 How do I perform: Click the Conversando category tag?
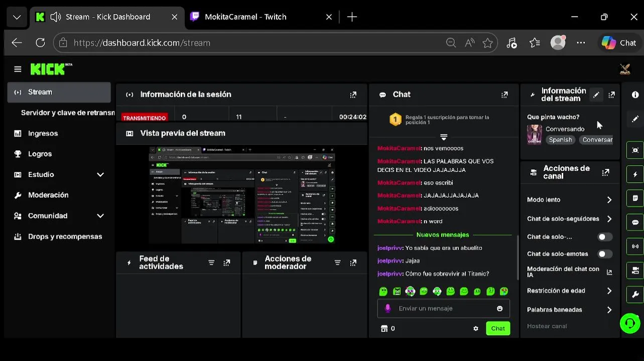[x=596, y=140]
